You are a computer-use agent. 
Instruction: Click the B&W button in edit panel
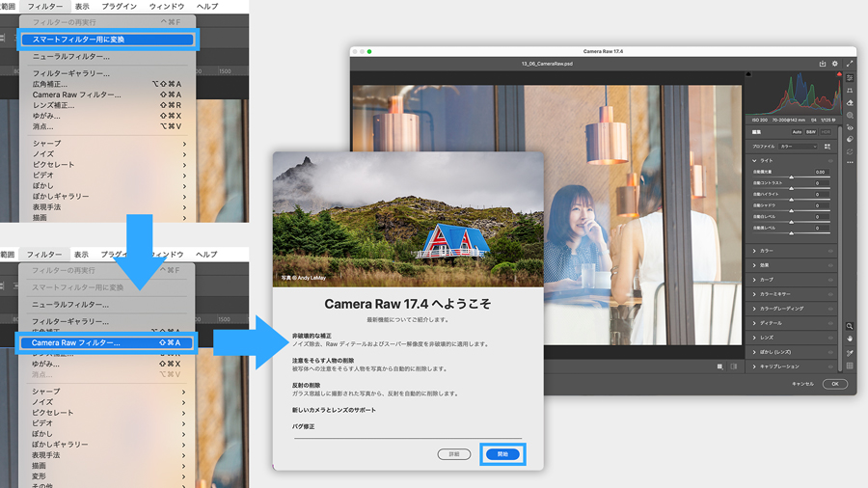(x=811, y=132)
